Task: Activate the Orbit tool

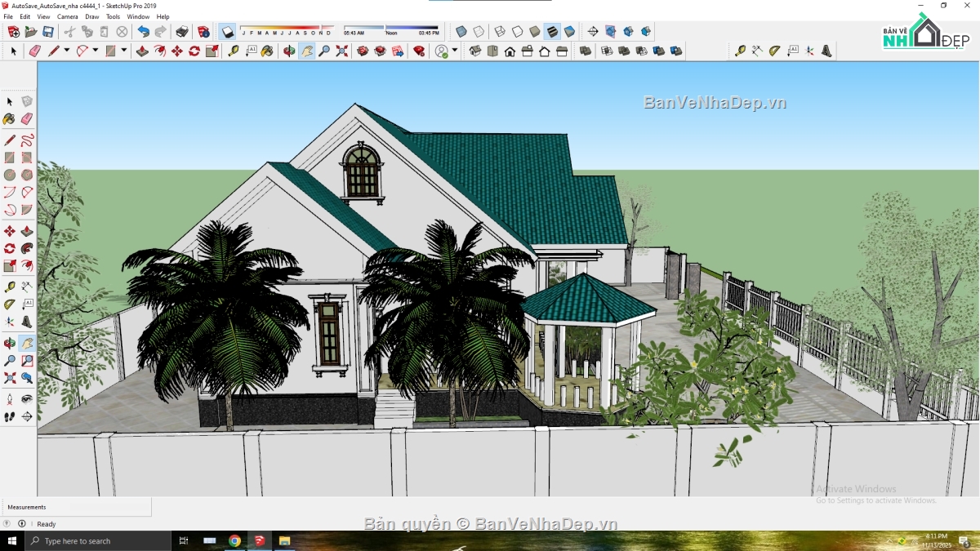Action: (289, 51)
